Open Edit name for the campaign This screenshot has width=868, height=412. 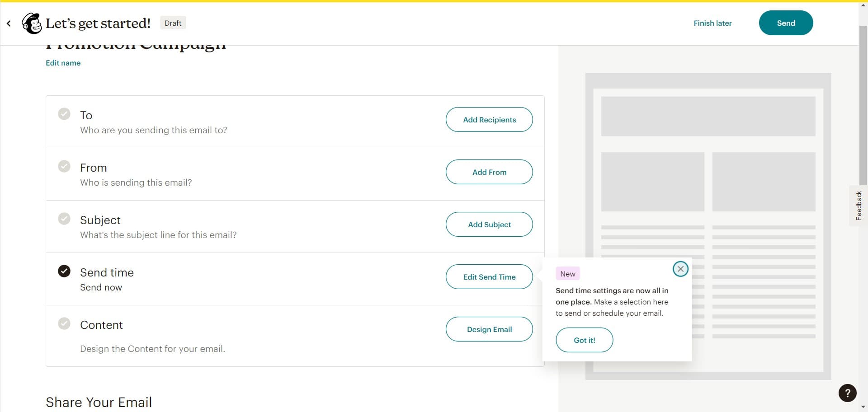coord(62,63)
